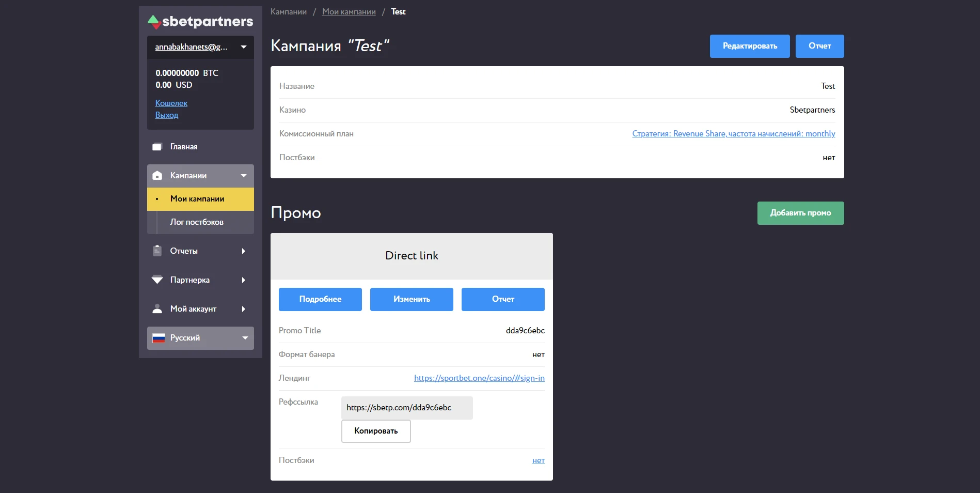Open the Партнерка menu section
The image size is (980, 493).
[x=200, y=280]
